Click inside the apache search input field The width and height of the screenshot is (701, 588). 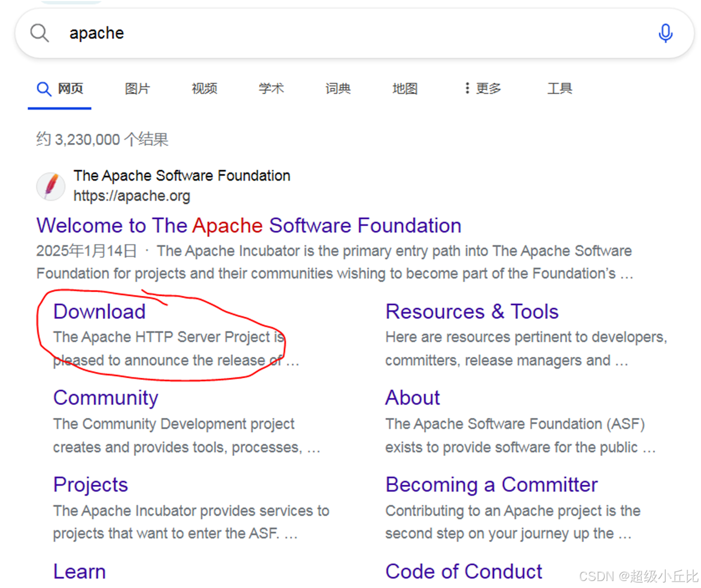pyautogui.click(x=214, y=33)
